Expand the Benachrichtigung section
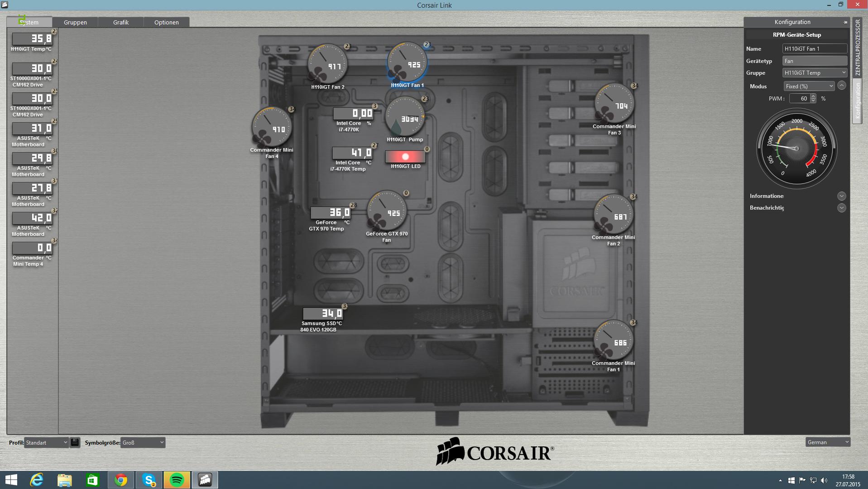The height and width of the screenshot is (489, 868). pos(842,208)
